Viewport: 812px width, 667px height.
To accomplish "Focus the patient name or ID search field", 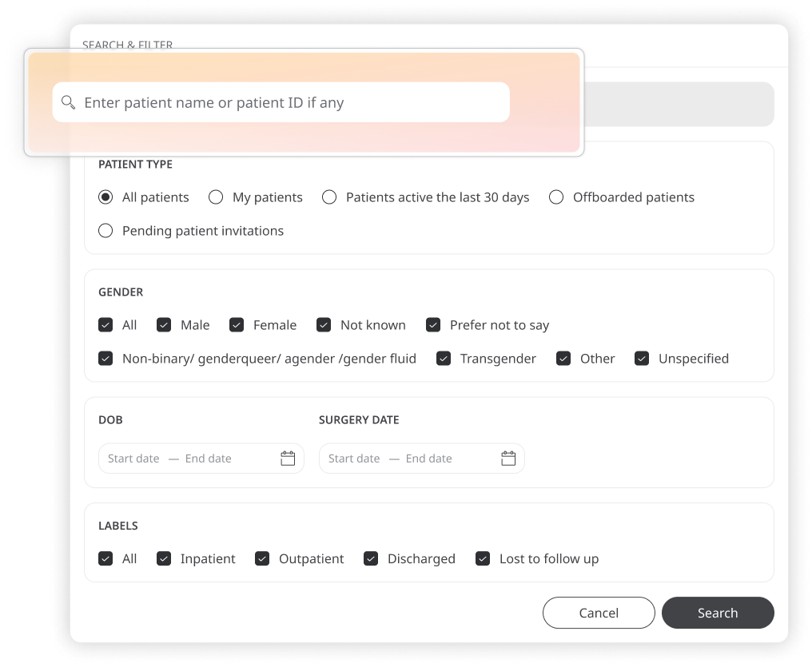I will click(281, 102).
